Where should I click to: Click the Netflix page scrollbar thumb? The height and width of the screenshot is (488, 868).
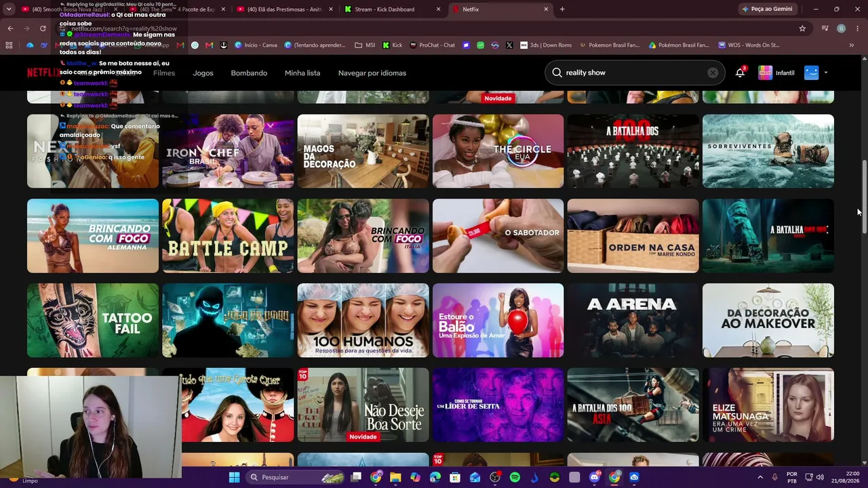tap(864, 197)
